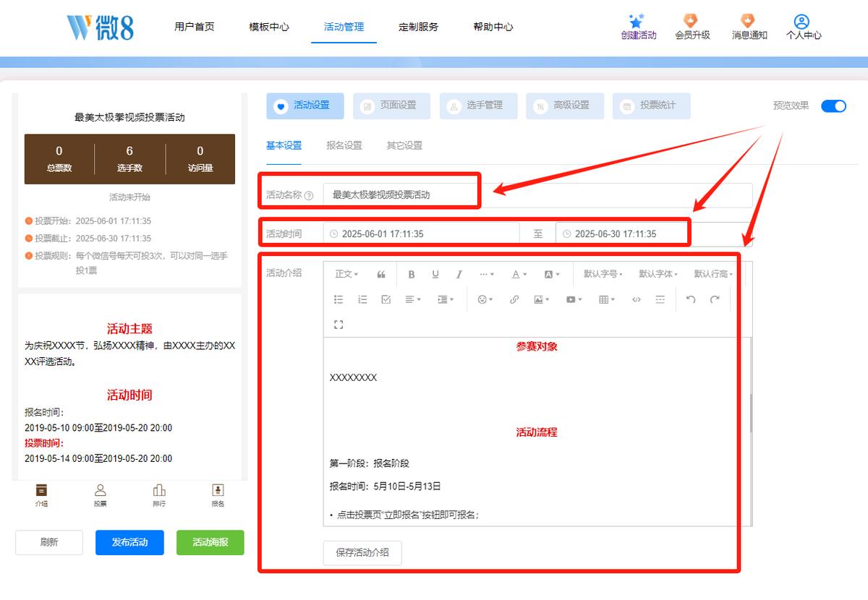868x600 pixels.
Task: Click the 参赛对象 heading in editor
Action: coord(537,346)
